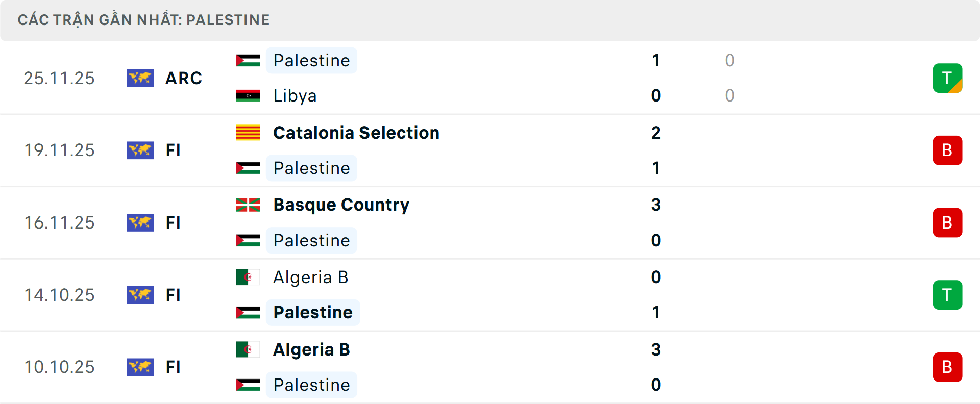
Task: Click the Palestine flag icon in the top match
Action: [248, 60]
